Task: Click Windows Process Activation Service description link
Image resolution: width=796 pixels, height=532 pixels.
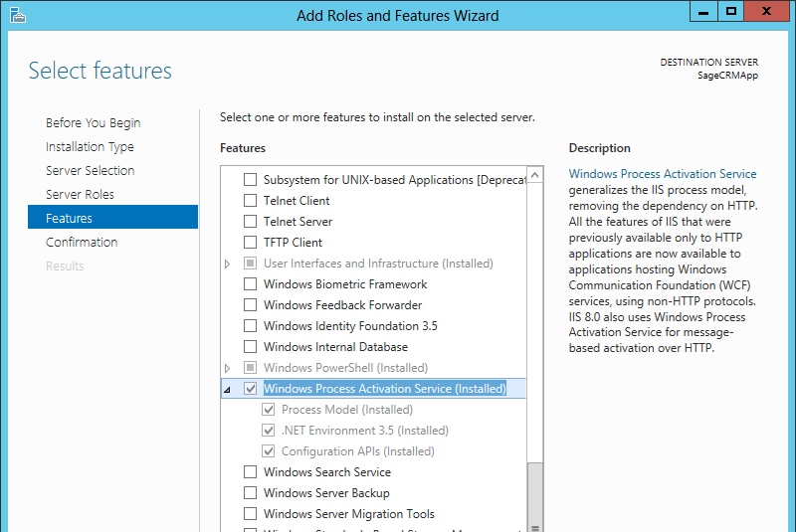Action: coord(662,174)
